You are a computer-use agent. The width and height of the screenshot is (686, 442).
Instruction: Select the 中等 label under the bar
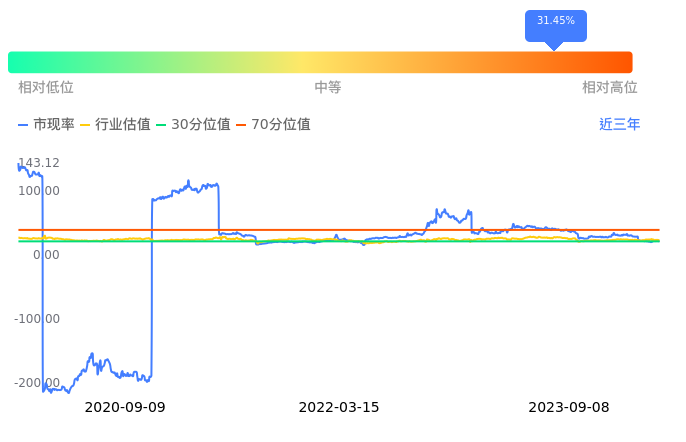328,88
